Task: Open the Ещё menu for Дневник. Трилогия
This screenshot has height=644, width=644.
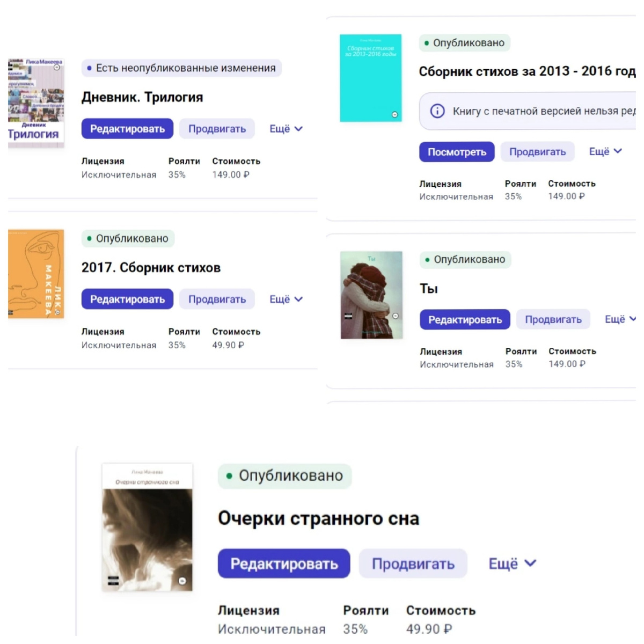Action: (285, 128)
